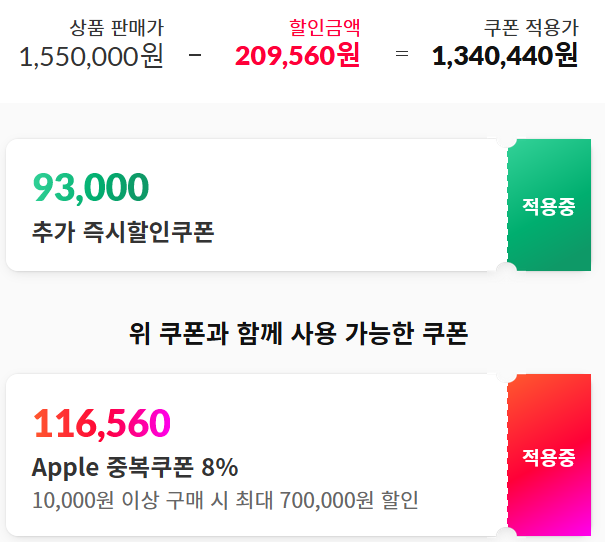Image resolution: width=605 pixels, height=542 pixels.
Task: Toggle the red 적용중 button on Apple coupon
Action: tap(549, 455)
